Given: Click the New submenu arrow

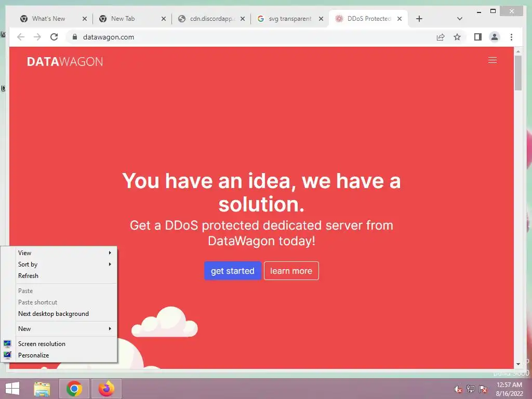Looking at the screenshot, I should (x=110, y=329).
